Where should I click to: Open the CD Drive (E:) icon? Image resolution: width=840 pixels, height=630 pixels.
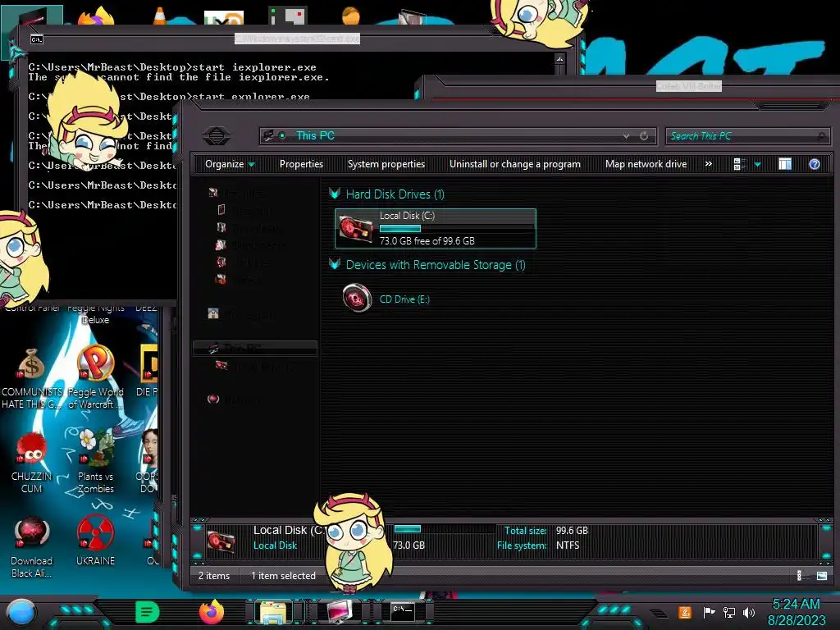(358, 298)
